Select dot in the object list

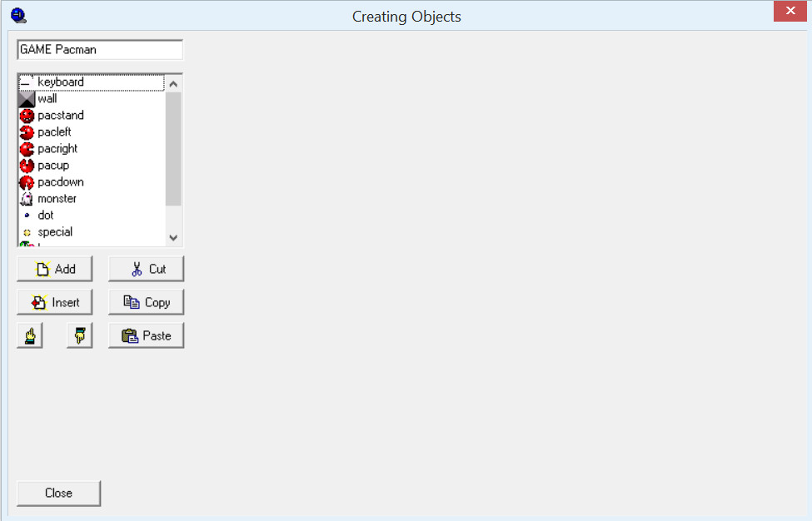point(92,216)
